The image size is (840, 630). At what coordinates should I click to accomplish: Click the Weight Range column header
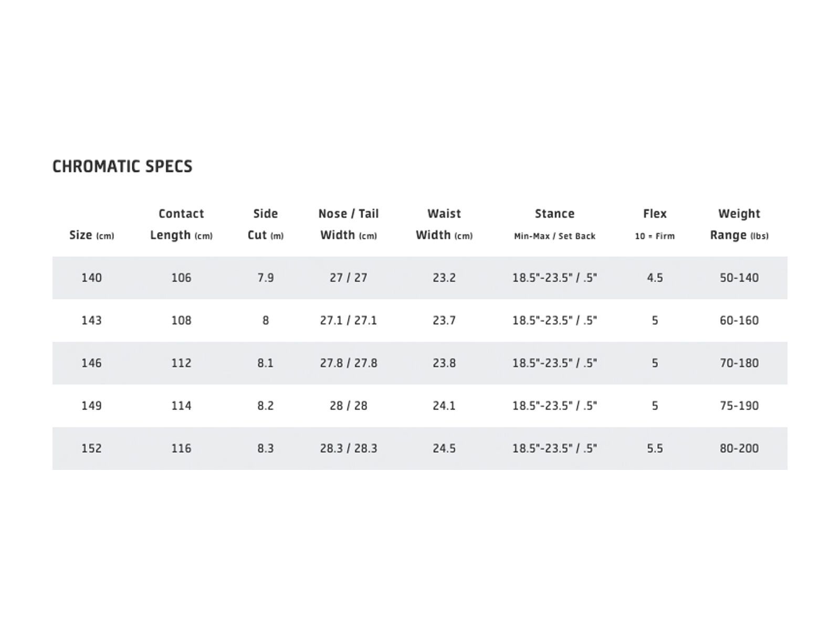click(x=739, y=224)
